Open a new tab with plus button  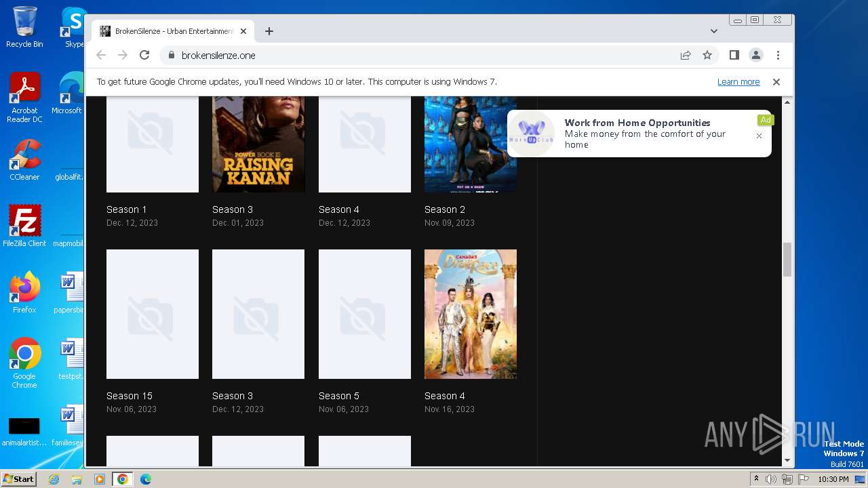click(269, 31)
